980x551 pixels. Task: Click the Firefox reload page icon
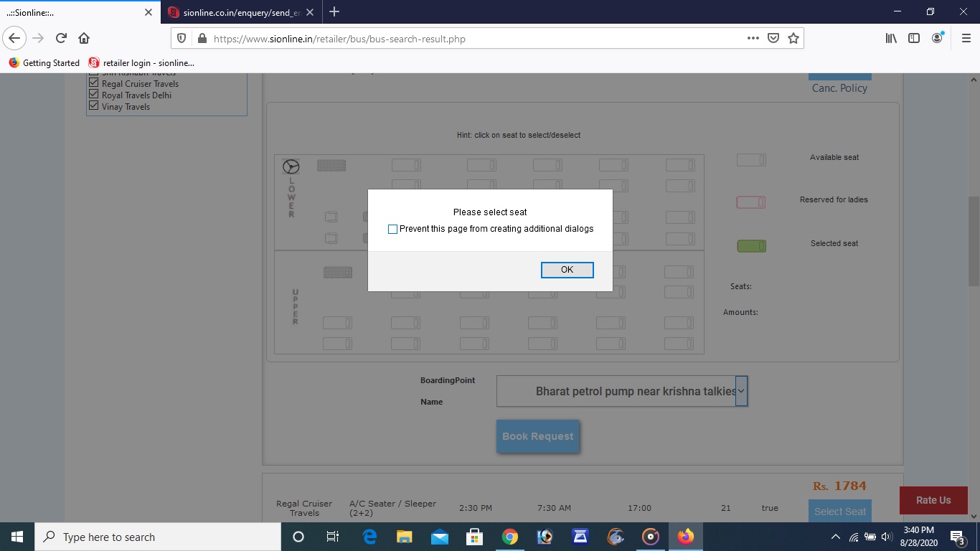[61, 39]
